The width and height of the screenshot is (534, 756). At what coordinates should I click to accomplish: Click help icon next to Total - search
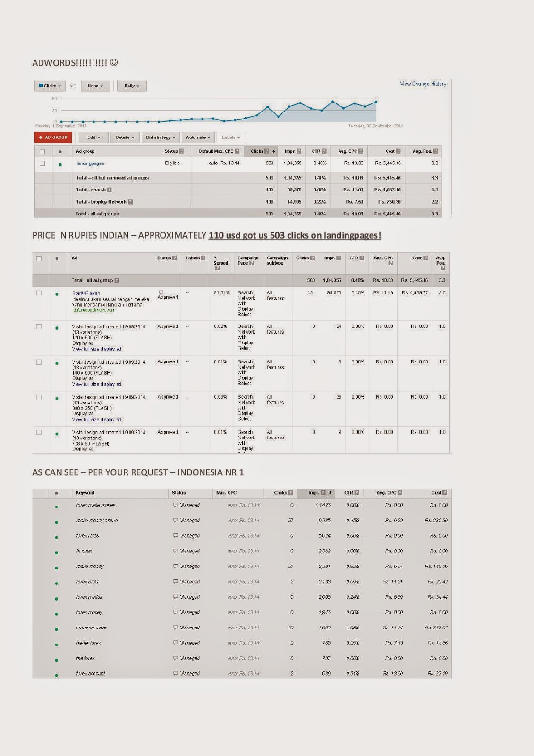(x=110, y=190)
